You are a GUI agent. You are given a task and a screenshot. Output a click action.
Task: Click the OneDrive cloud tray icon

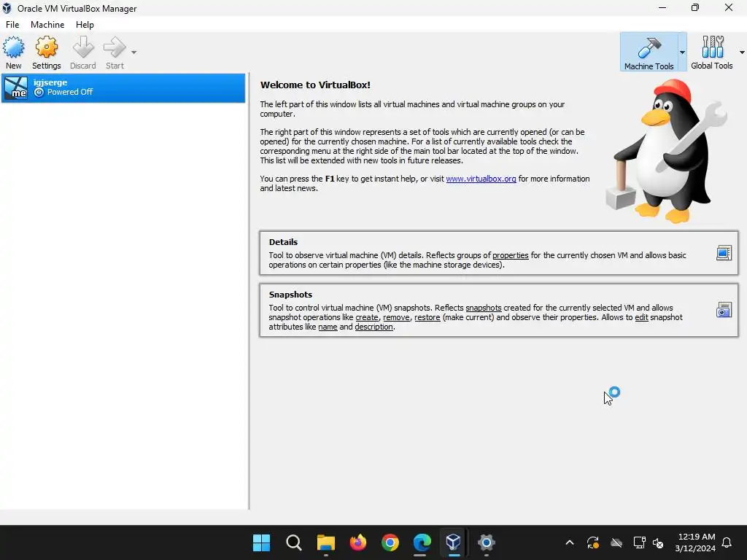pos(616,542)
